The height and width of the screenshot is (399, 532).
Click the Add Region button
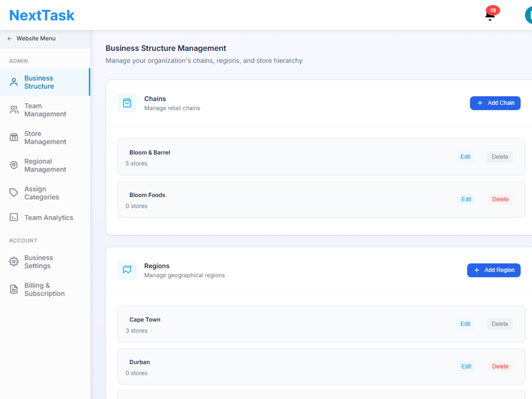tap(494, 270)
